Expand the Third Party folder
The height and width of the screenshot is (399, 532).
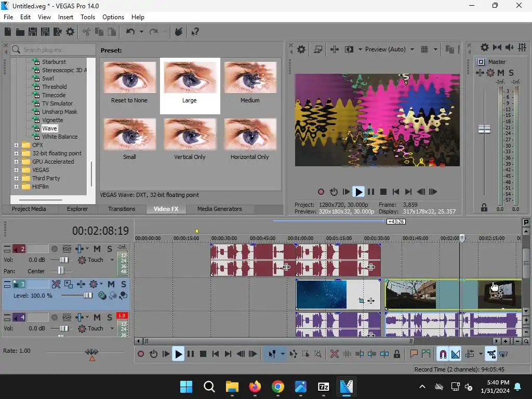(x=16, y=178)
